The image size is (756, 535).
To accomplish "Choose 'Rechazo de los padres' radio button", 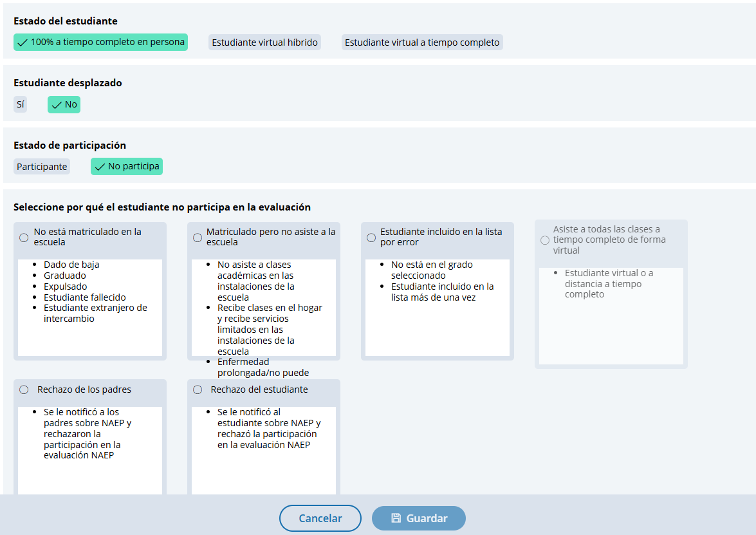I will [x=24, y=390].
